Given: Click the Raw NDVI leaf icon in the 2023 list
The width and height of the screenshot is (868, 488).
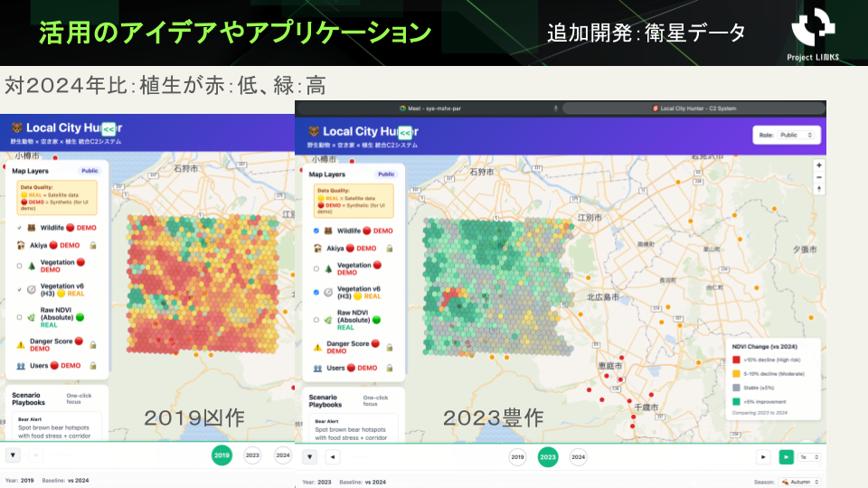Looking at the screenshot, I should point(328,320).
